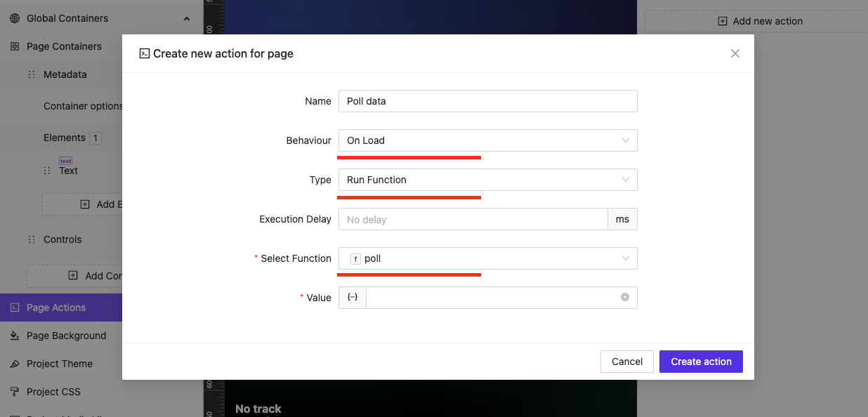
Task: Click the Execution Delay input field
Action: [x=473, y=219]
